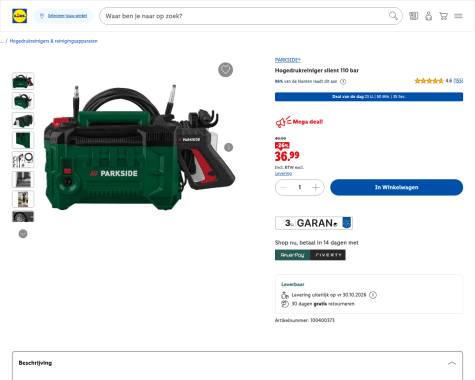
Task: Click the Beschrijving section header
Action: point(237,363)
